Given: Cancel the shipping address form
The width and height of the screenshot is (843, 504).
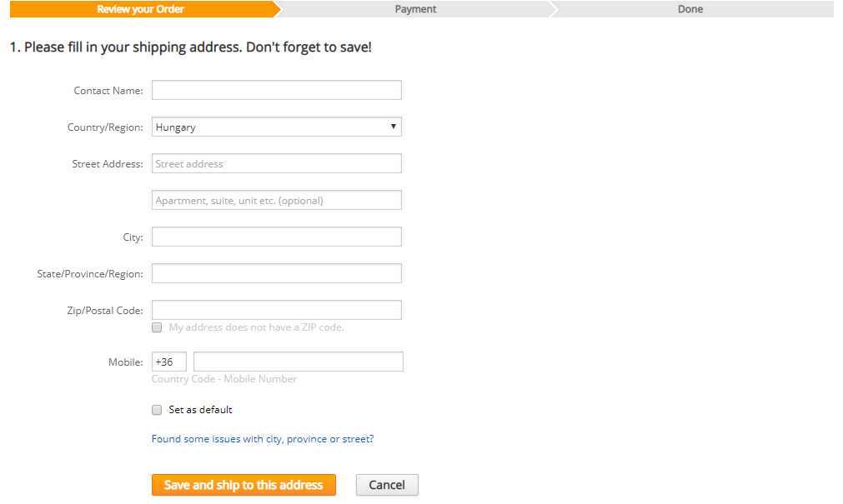Looking at the screenshot, I should point(387,485).
